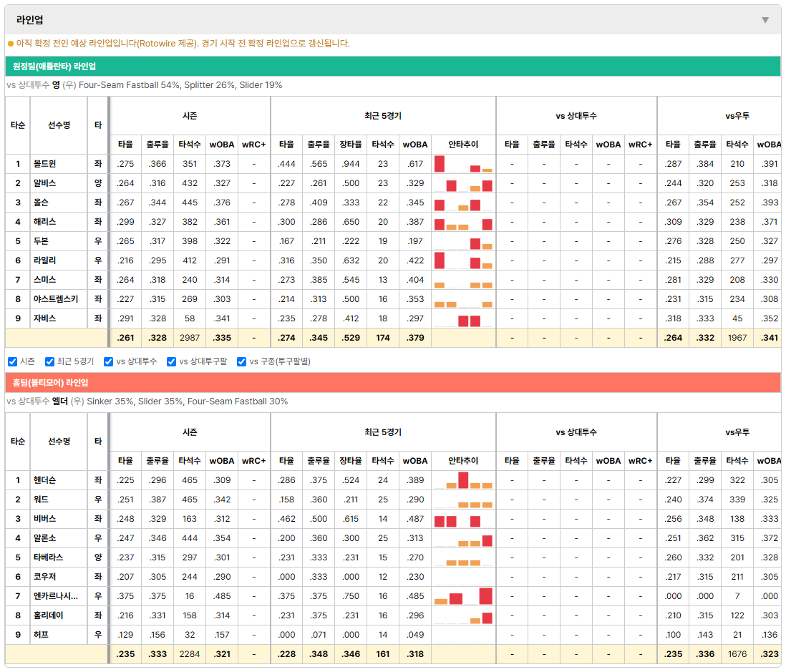Image resolution: width=786 pixels, height=672 pixels.
Task: Uncheck the 시즌 checkbox
Action: point(13,362)
